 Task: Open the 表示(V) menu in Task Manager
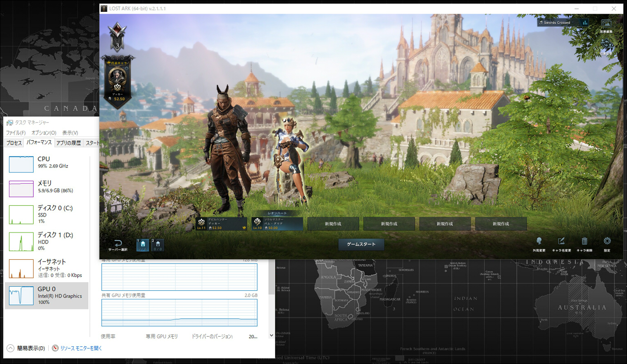[70, 133]
